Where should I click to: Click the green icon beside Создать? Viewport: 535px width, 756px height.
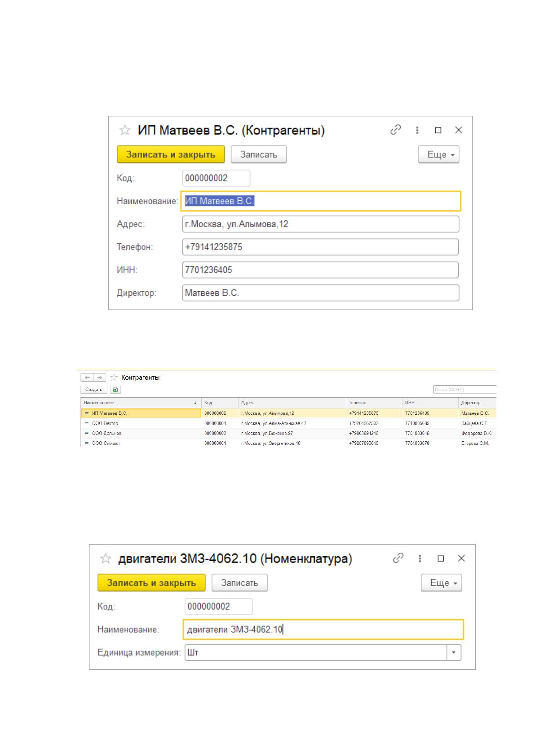[x=115, y=390]
